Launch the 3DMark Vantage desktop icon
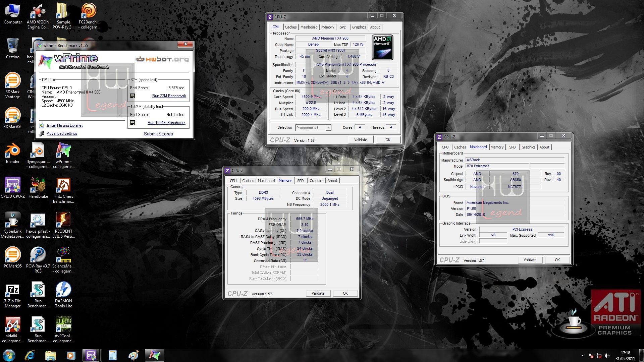The image size is (644, 362). (x=13, y=86)
